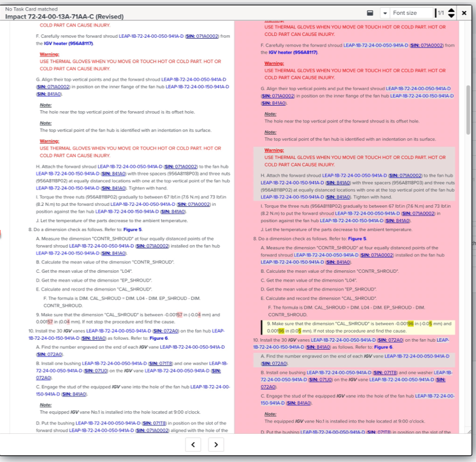The image size is (476, 462).
Task: Jump to next change with down arrow
Action: (x=452, y=16)
